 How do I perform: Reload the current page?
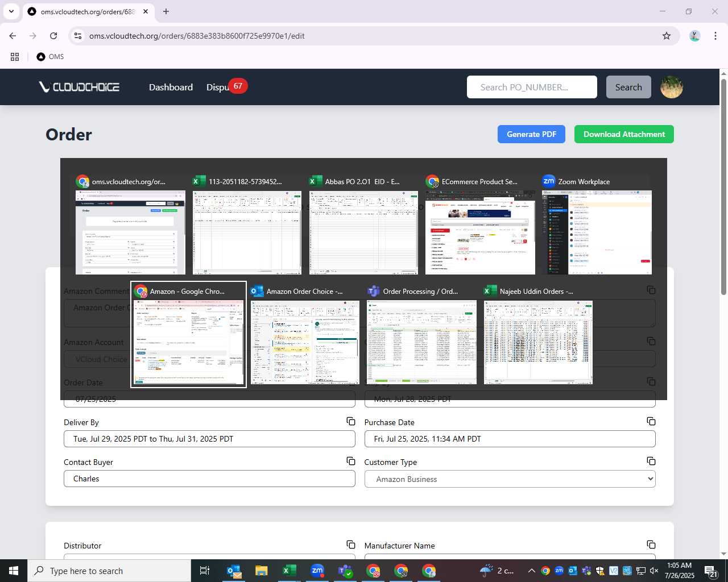tap(53, 36)
